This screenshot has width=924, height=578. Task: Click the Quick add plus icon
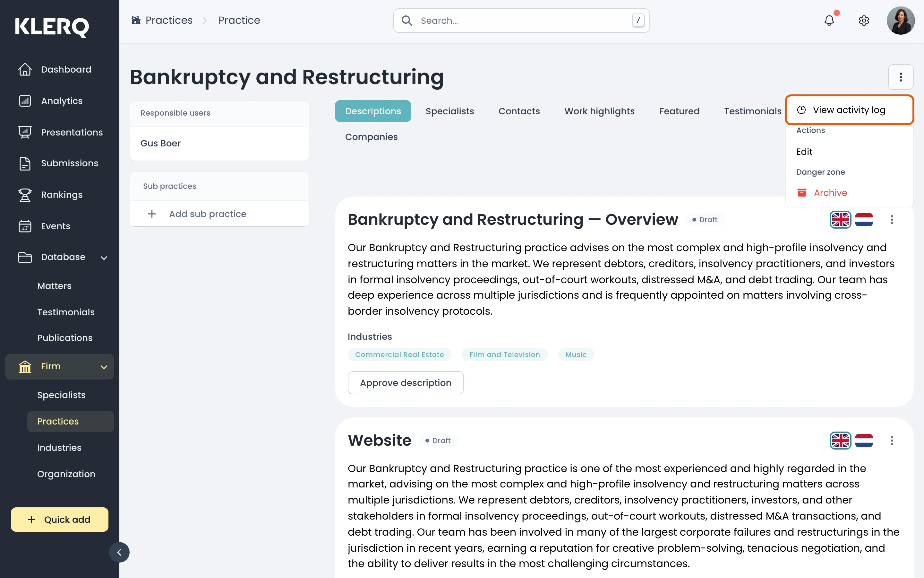coord(31,520)
